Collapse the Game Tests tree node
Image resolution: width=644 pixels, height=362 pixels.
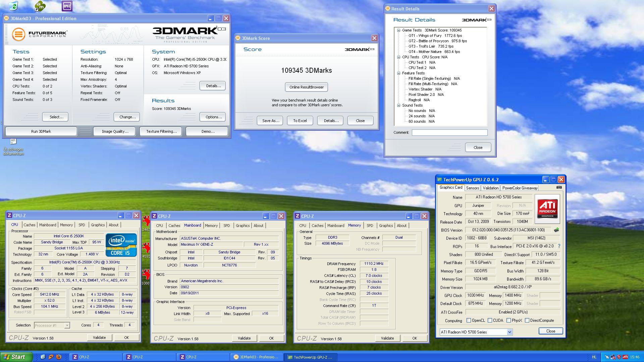click(x=398, y=30)
